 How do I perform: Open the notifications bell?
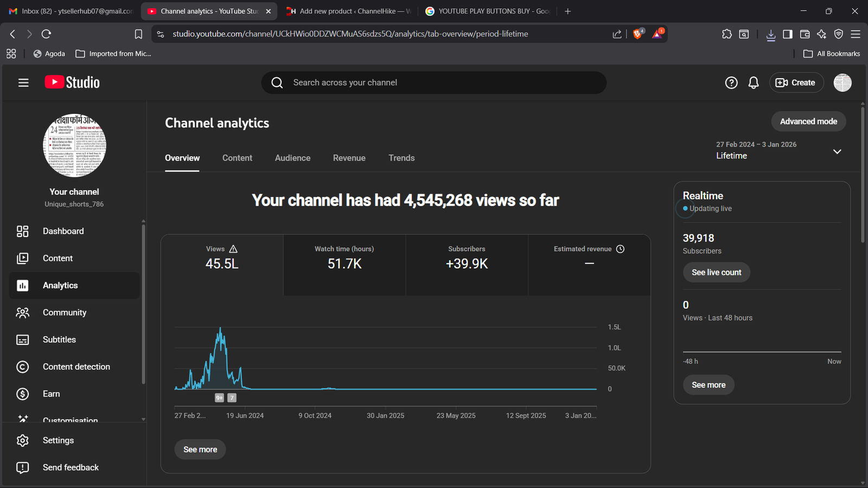pos(753,82)
